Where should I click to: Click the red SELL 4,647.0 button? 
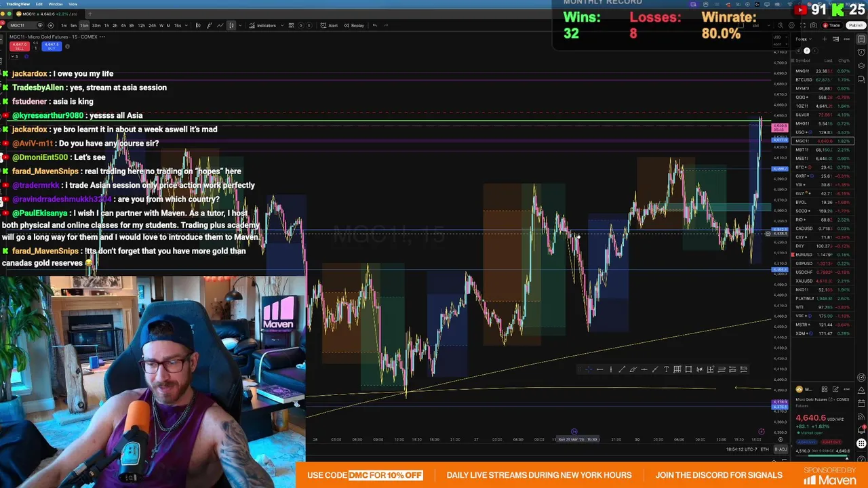tap(20, 46)
